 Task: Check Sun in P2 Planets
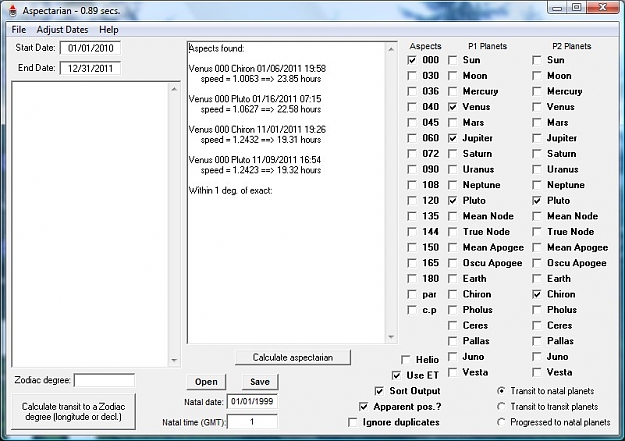537,60
